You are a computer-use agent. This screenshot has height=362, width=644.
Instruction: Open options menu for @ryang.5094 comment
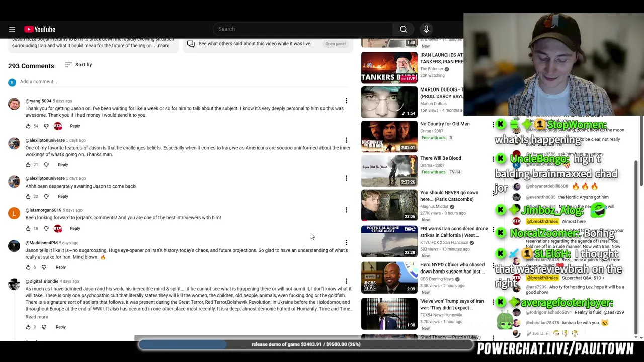346,101
